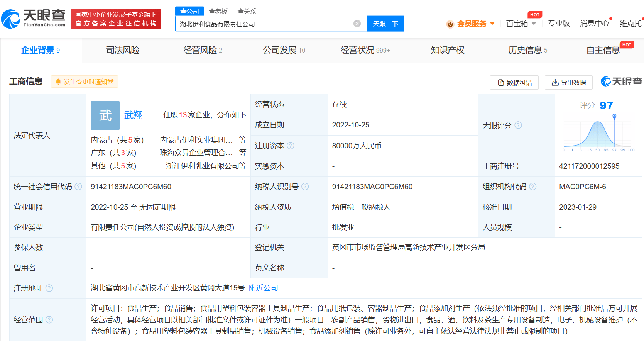Click the 湖北省黄冈市高新技术产业开发区黄冈大道15号 address
The height and width of the screenshot is (341, 644).
[x=168, y=288]
